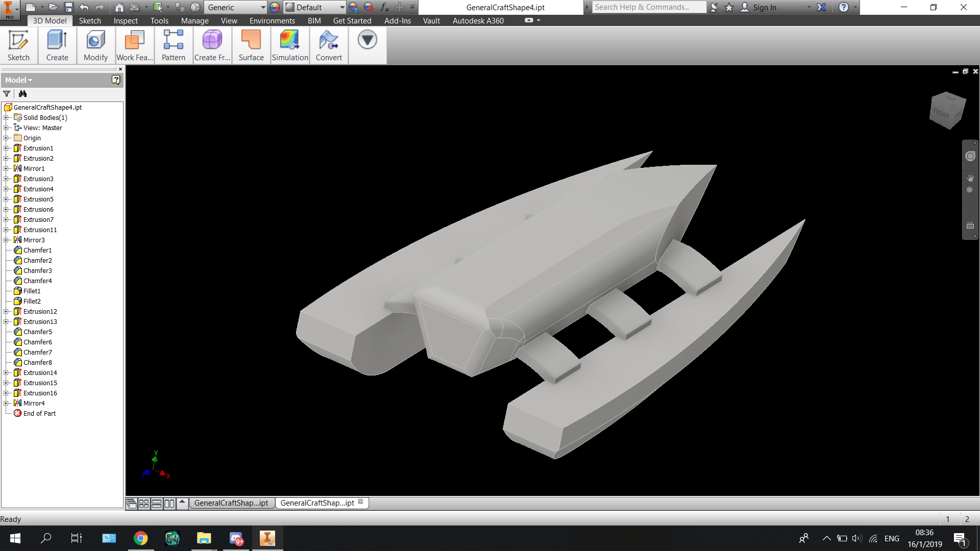Click the Adjust appearance icon beside Default
Image resolution: width=980 pixels, height=551 pixels.
click(353, 7)
